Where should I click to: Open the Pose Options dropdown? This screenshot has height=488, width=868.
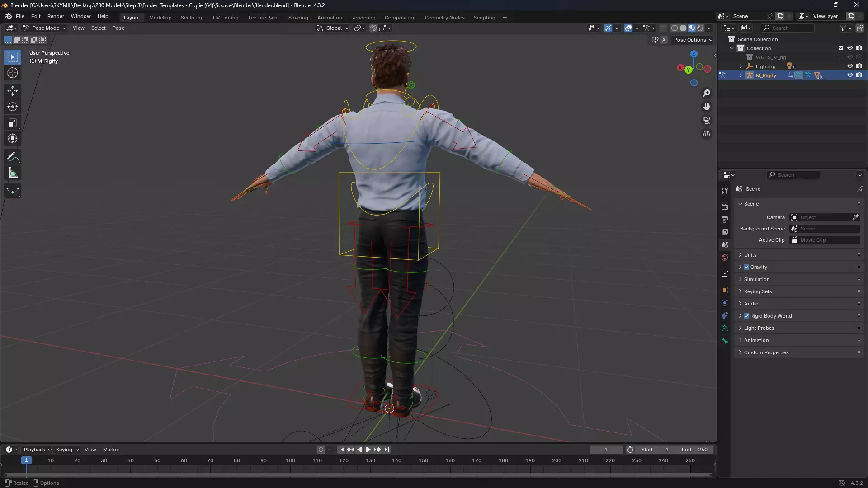pyautogui.click(x=693, y=40)
